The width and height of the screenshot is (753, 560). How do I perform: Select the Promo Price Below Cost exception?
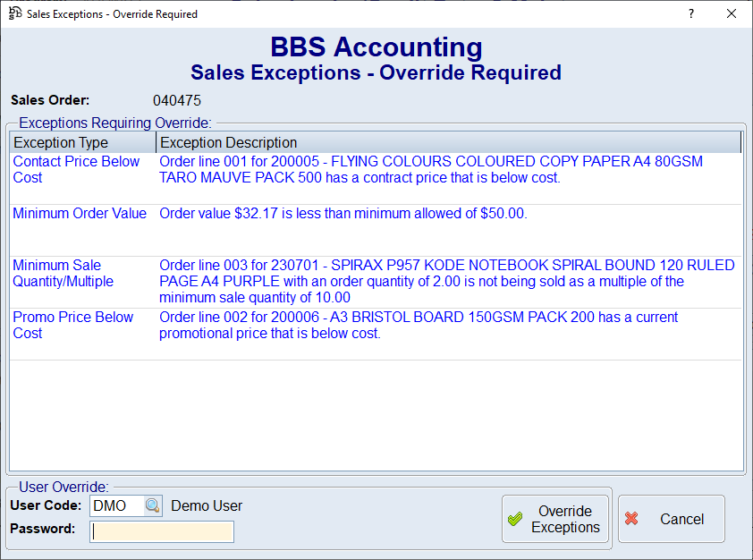point(72,326)
